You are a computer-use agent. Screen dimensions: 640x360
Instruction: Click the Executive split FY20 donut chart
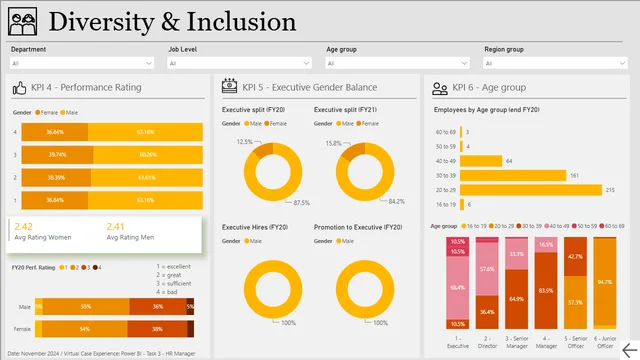tap(273, 172)
